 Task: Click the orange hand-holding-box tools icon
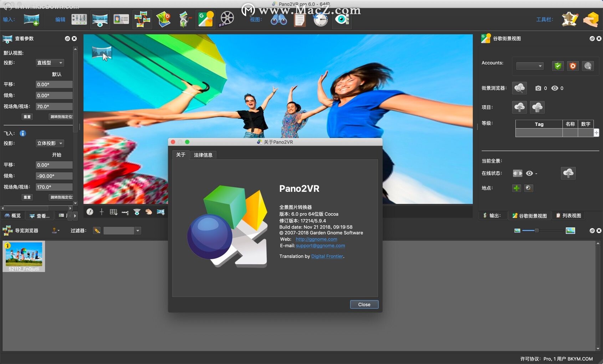click(x=591, y=19)
